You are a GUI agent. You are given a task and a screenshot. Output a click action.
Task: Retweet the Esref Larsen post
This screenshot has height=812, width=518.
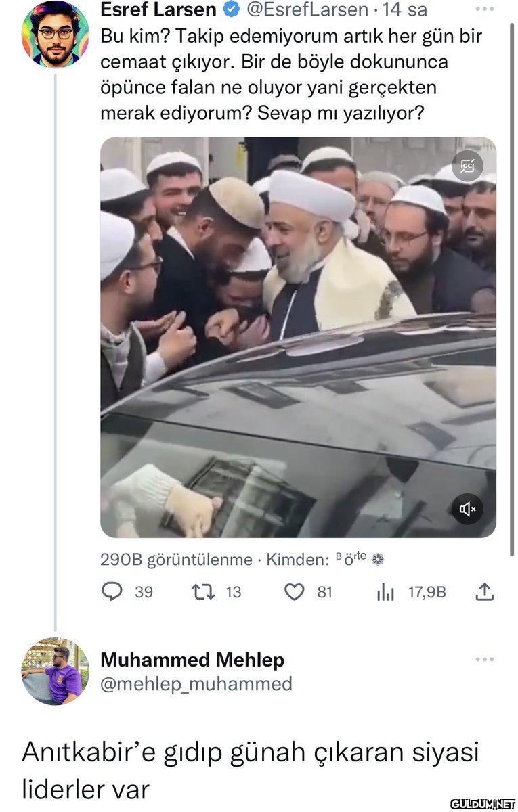202,592
